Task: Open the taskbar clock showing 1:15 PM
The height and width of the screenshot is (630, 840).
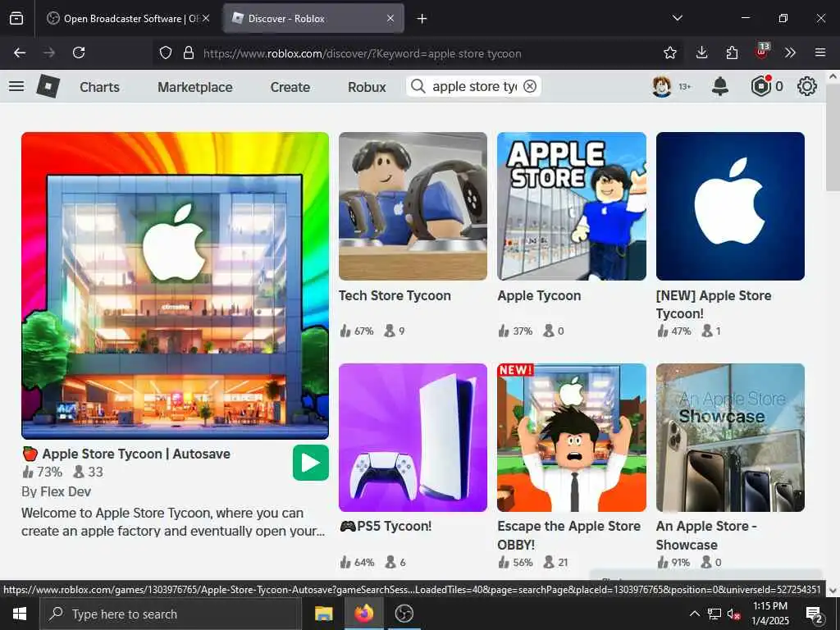Action: [x=770, y=614]
